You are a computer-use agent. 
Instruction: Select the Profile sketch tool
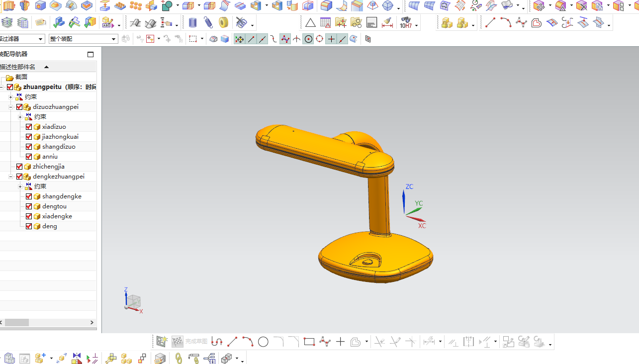[x=217, y=342]
